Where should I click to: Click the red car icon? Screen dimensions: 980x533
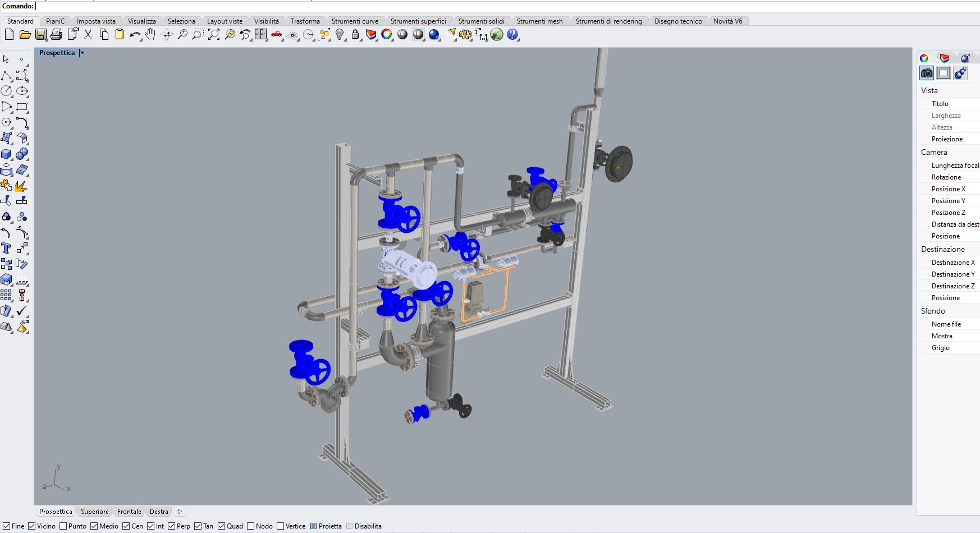coord(276,35)
